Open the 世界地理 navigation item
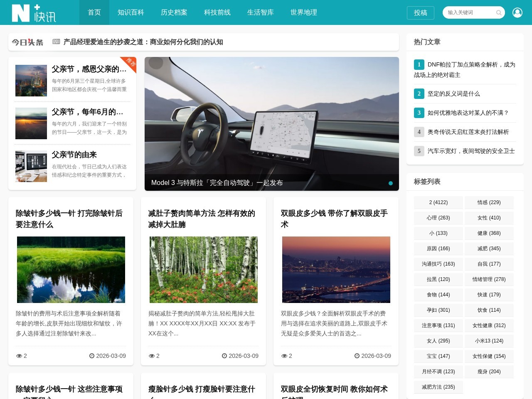532x399 pixels. pyautogui.click(x=303, y=12)
